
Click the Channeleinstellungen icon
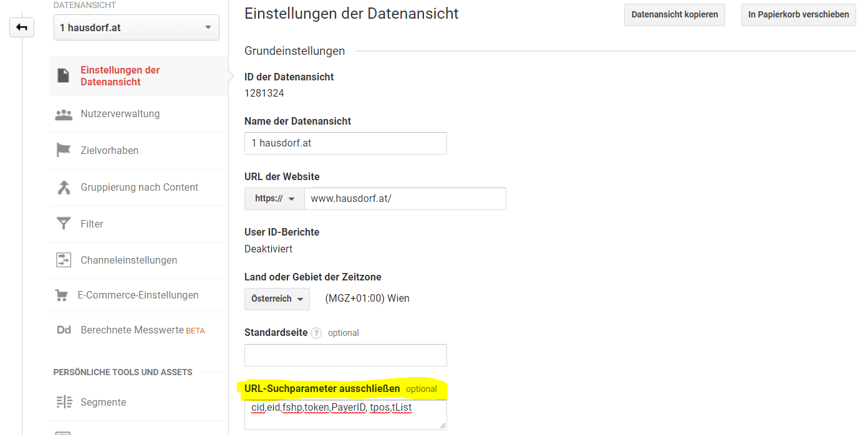click(64, 260)
